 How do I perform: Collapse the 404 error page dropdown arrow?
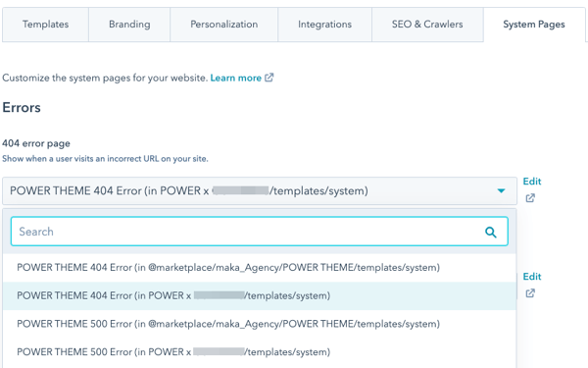pyautogui.click(x=501, y=190)
